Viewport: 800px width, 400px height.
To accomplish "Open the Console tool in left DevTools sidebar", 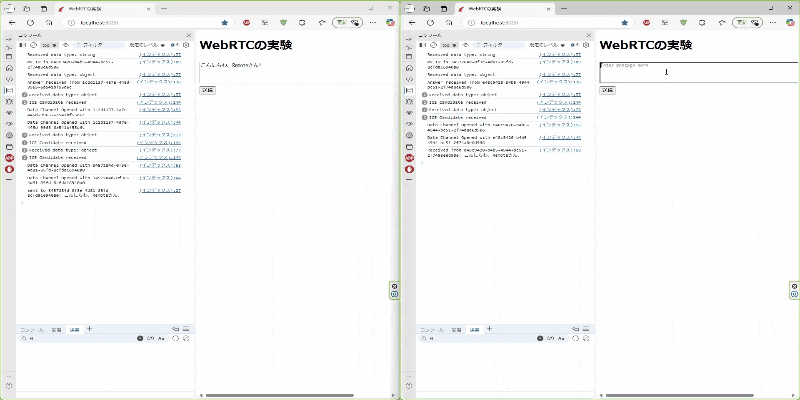I will point(9,90).
